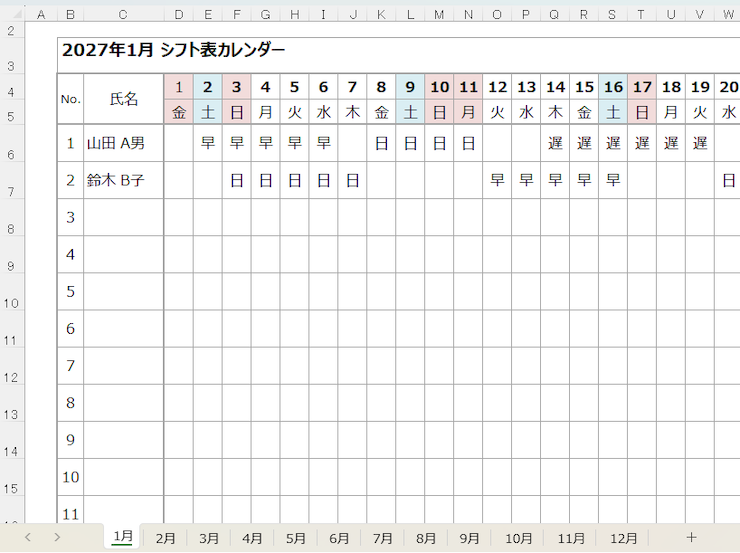
Task: Select row 4 header
Action: (11, 86)
